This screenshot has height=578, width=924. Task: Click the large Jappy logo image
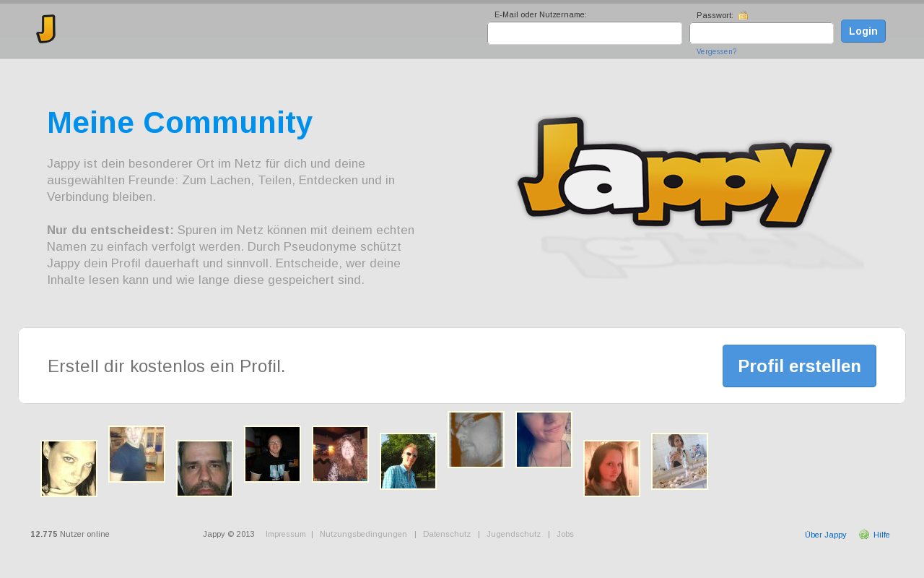(675, 172)
